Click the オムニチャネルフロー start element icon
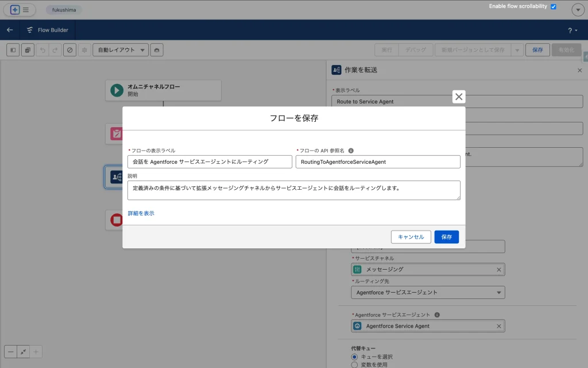Viewport: 588px width, 368px height. coord(117,90)
